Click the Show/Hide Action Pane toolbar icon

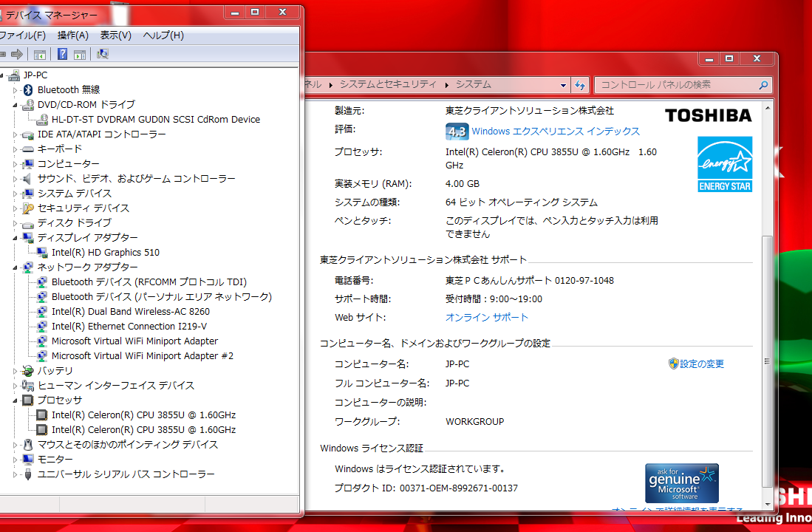79,54
